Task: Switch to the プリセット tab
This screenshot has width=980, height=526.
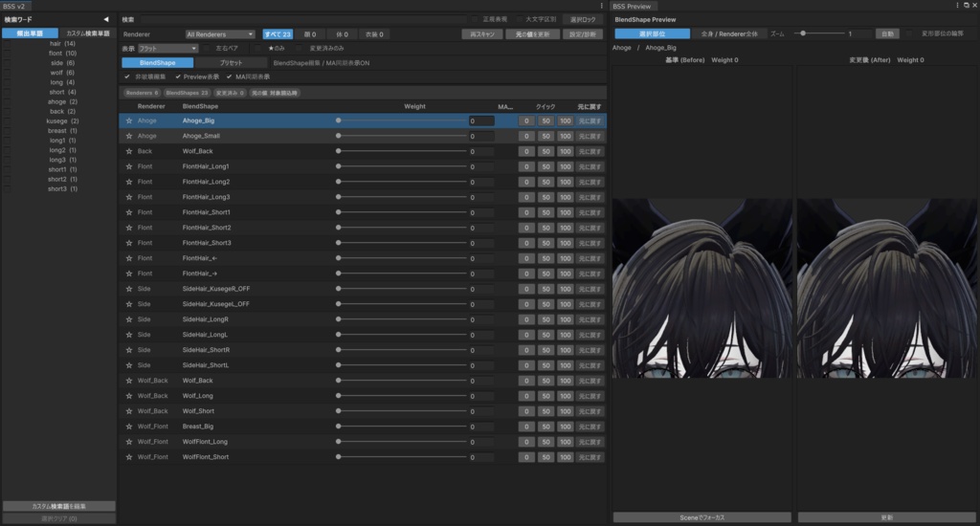Action: [231, 62]
